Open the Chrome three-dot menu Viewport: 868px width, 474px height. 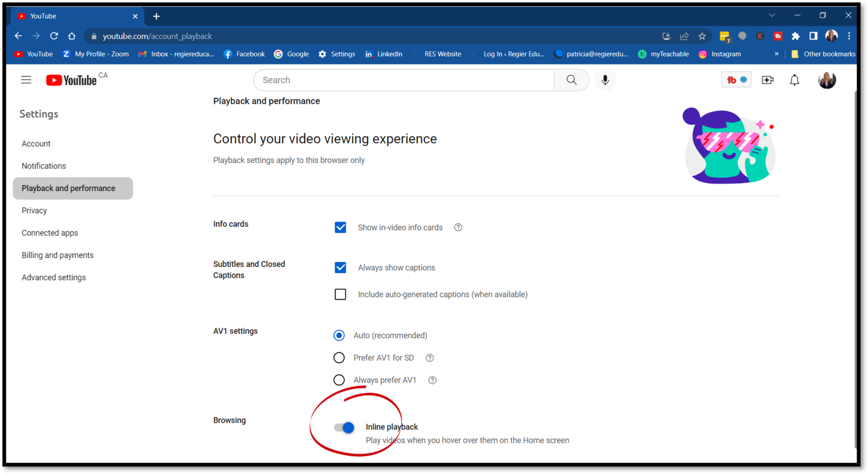[850, 36]
